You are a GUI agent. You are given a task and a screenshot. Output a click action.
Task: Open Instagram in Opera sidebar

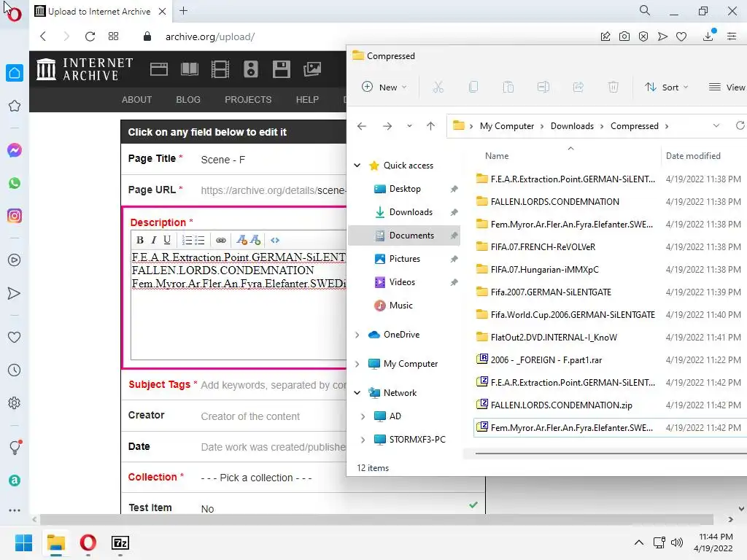[x=15, y=216]
